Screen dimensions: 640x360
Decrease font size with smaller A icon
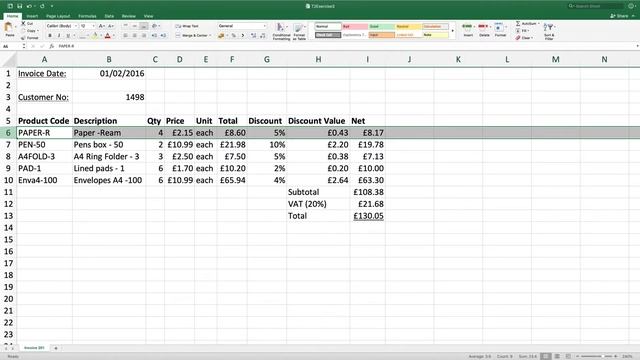click(111, 26)
